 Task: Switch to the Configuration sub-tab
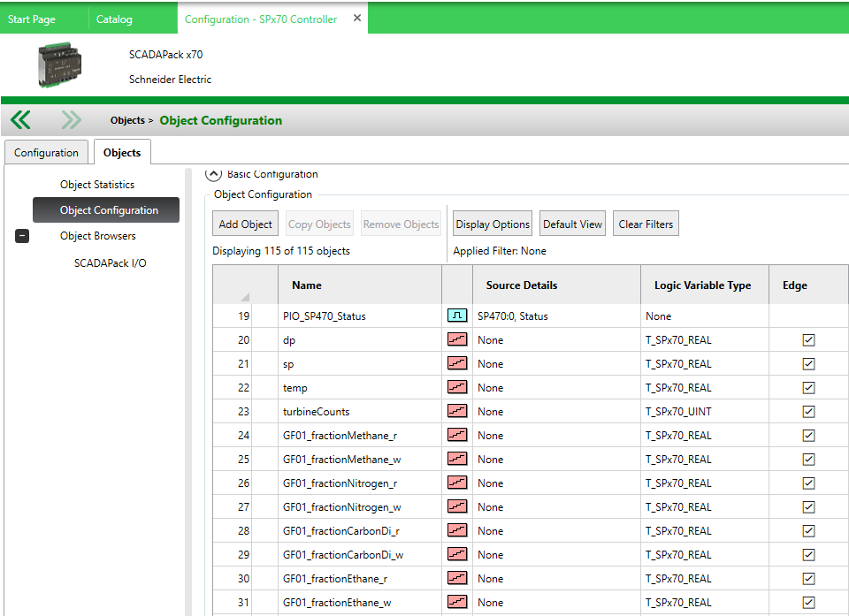click(46, 153)
